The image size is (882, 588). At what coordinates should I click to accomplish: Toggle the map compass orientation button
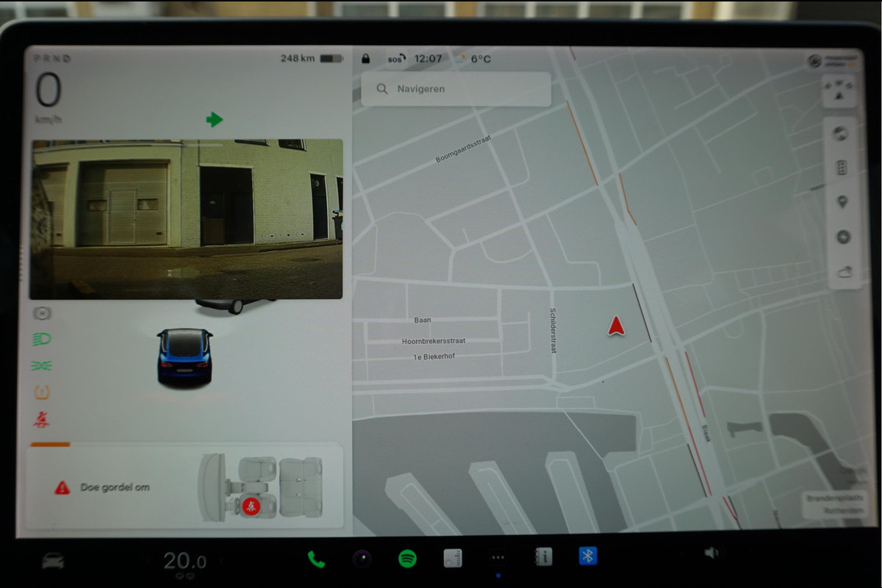(842, 91)
